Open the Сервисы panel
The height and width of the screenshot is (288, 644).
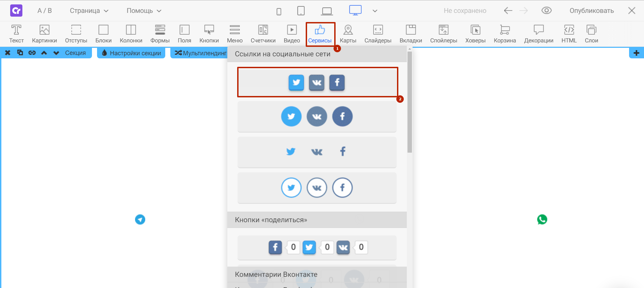[x=320, y=34]
